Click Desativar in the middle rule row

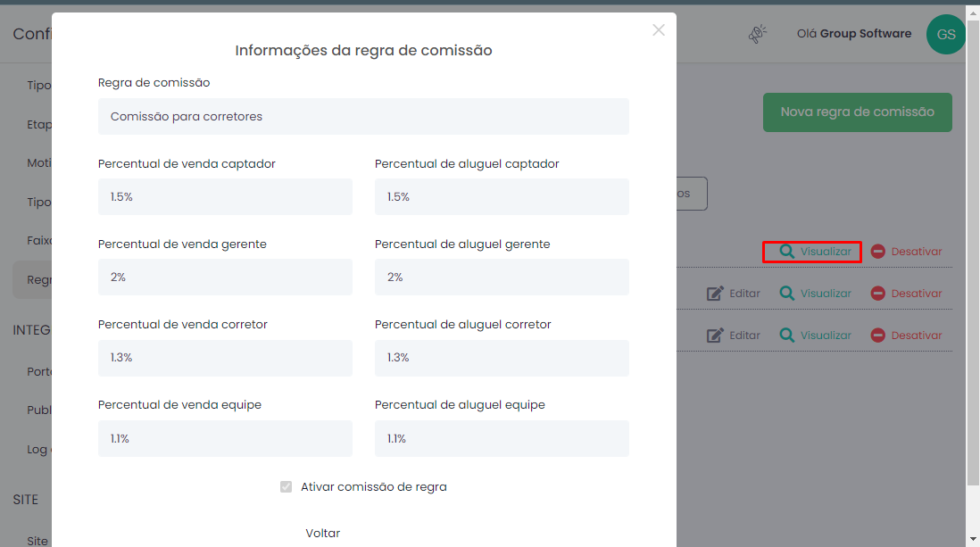[906, 294]
